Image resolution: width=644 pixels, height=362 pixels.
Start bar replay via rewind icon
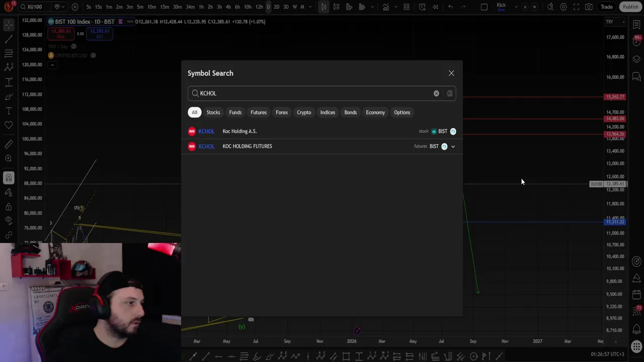pos(435,7)
